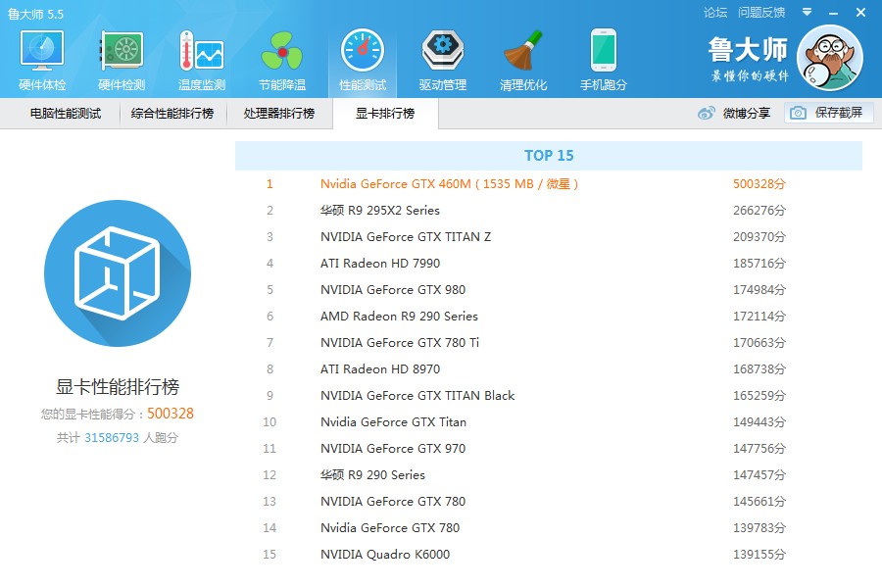The height and width of the screenshot is (588, 882).
Task: Click the large graphics card cube icon
Action: [118, 273]
